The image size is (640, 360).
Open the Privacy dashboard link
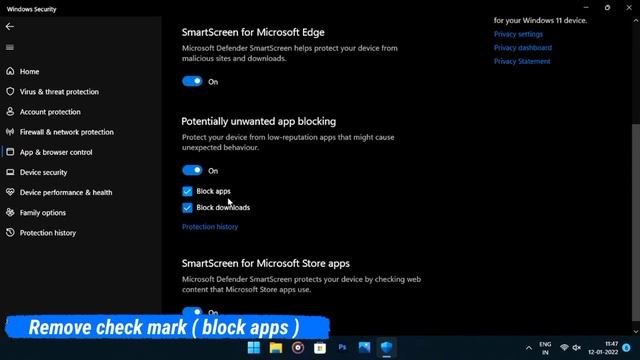(523, 47)
